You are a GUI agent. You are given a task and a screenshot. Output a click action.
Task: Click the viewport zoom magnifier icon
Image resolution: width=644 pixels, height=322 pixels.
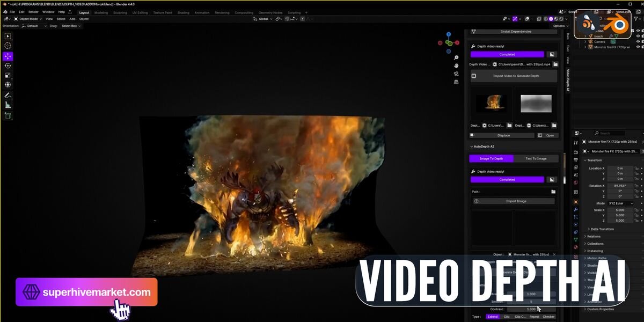click(x=456, y=57)
